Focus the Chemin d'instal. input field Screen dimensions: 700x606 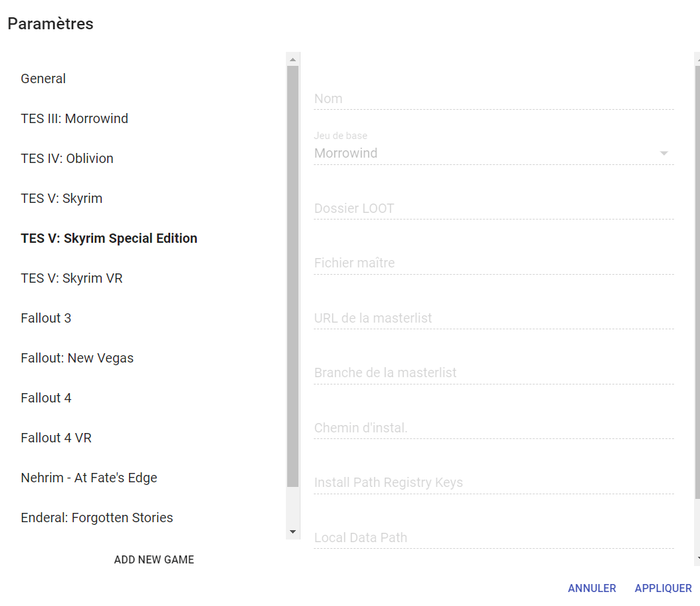494,428
